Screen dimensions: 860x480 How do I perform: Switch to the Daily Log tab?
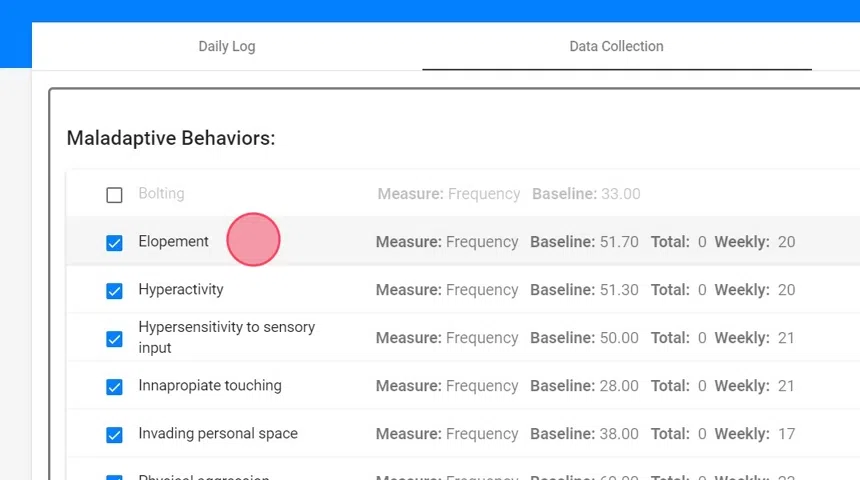click(227, 46)
